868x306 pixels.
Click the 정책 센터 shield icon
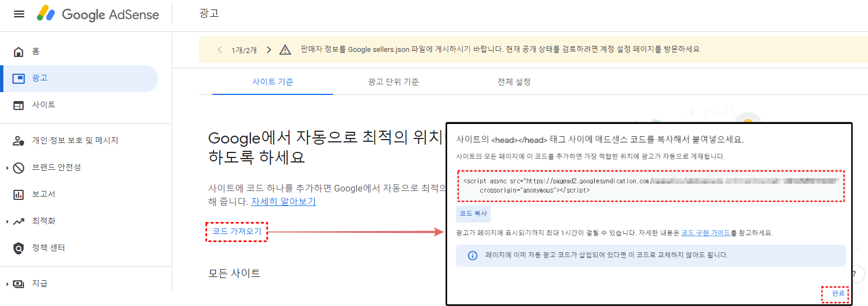(18, 248)
